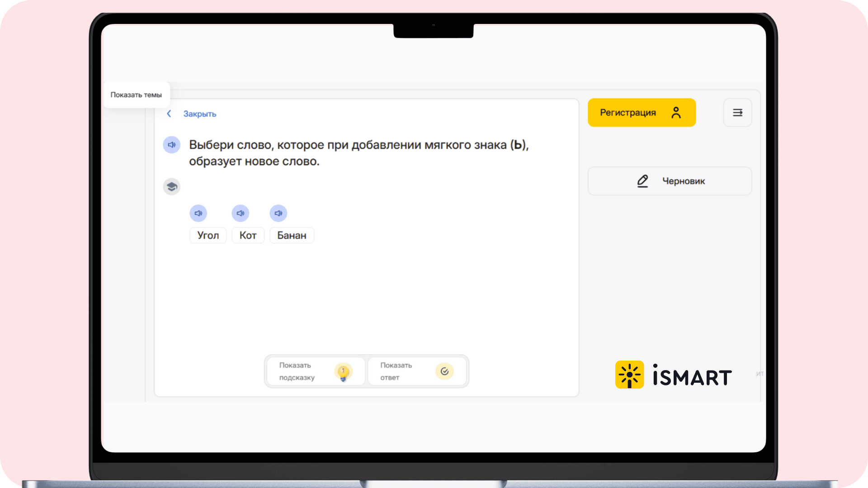The width and height of the screenshot is (868, 488).
Task: Click the back chevron next to Закрыть
Action: click(169, 114)
